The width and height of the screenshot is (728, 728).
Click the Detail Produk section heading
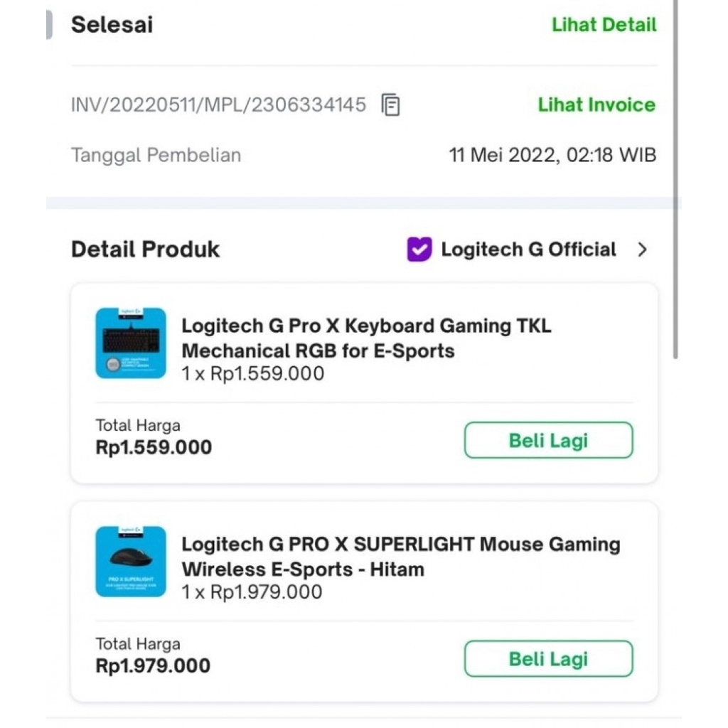coord(145,250)
